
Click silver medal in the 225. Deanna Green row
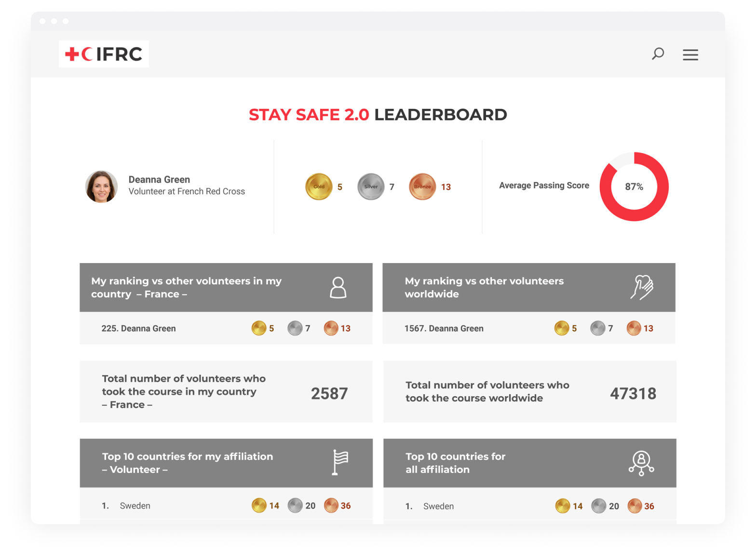coord(295,328)
